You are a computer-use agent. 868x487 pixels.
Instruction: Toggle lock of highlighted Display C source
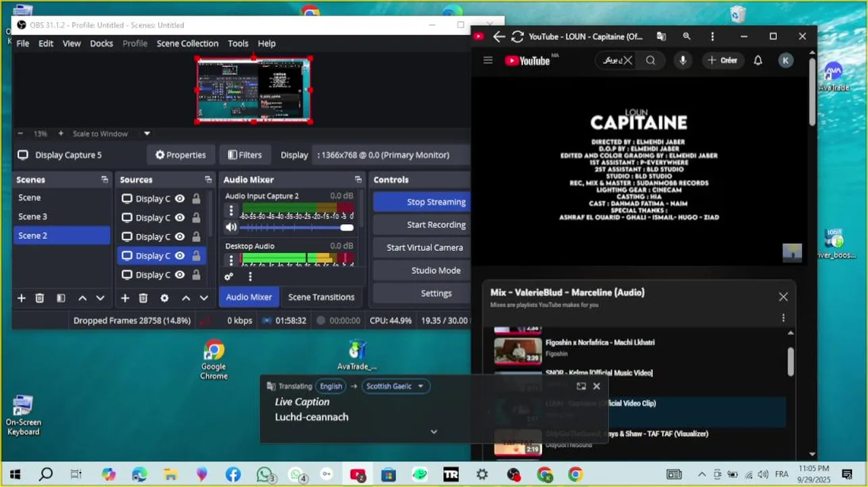point(196,256)
